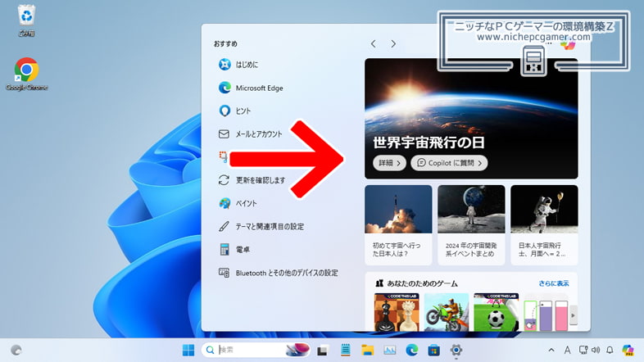This screenshot has height=362, width=644.
Task: Open メールとアカウント mail settings icon
Action: [224, 134]
